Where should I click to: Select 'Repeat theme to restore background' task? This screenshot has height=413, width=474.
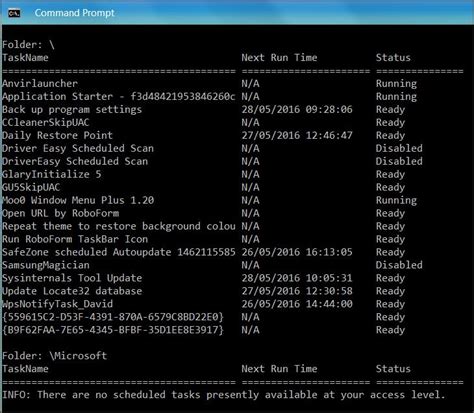tap(119, 226)
